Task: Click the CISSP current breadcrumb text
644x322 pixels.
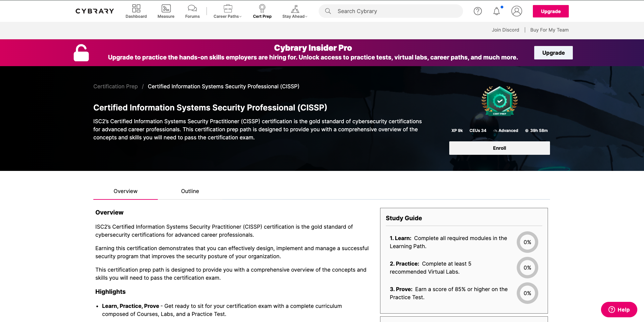Action: pyautogui.click(x=224, y=86)
